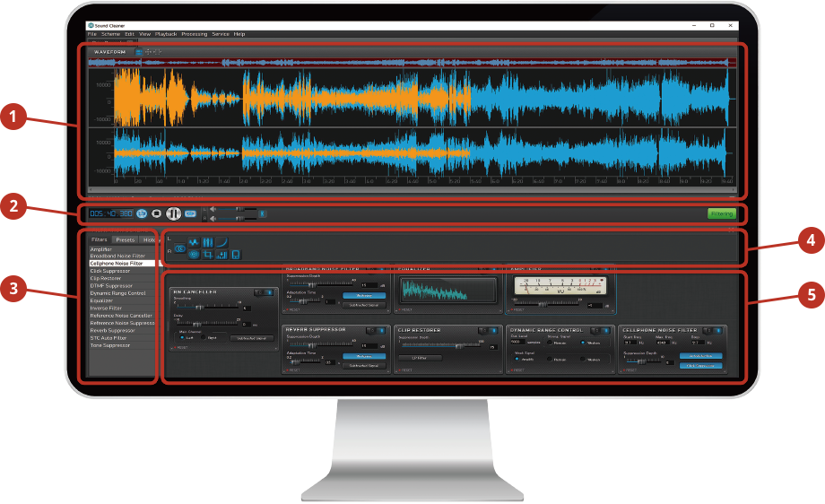
Task: Click Subtracted Signal button in RN Canceller
Action: (251, 338)
